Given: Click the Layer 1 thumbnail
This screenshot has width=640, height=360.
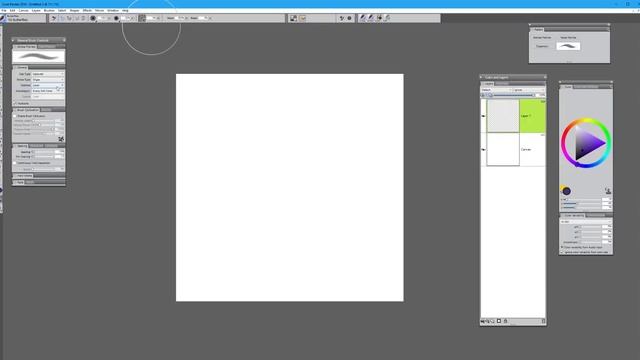Looking at the screenshot, I should click(x=503, y=116).
